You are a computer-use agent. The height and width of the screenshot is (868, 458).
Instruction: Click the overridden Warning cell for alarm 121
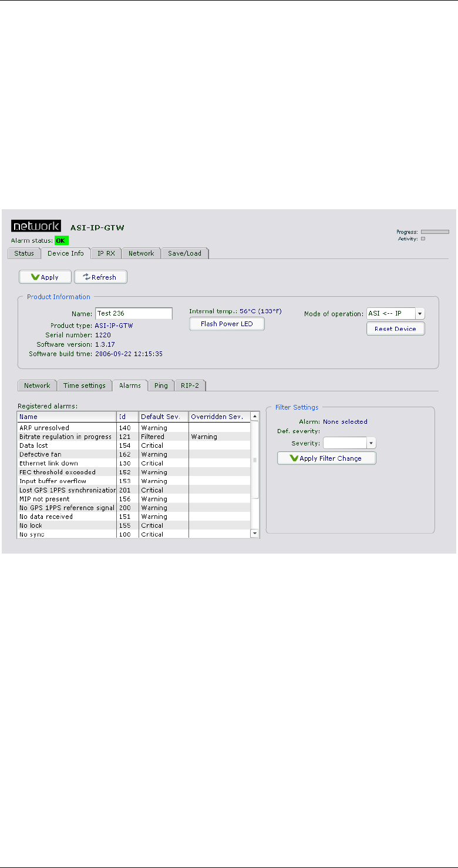pos(220,437)
